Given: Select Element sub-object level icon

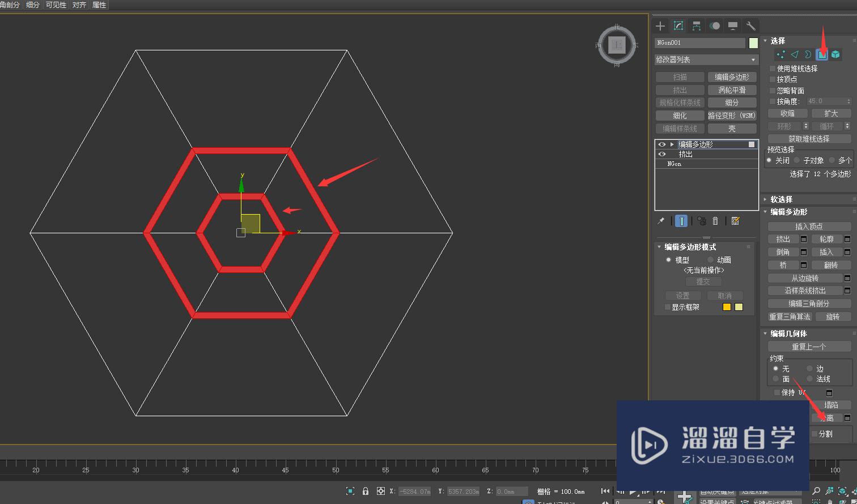Looking at the screenshot, I should 835,54.
